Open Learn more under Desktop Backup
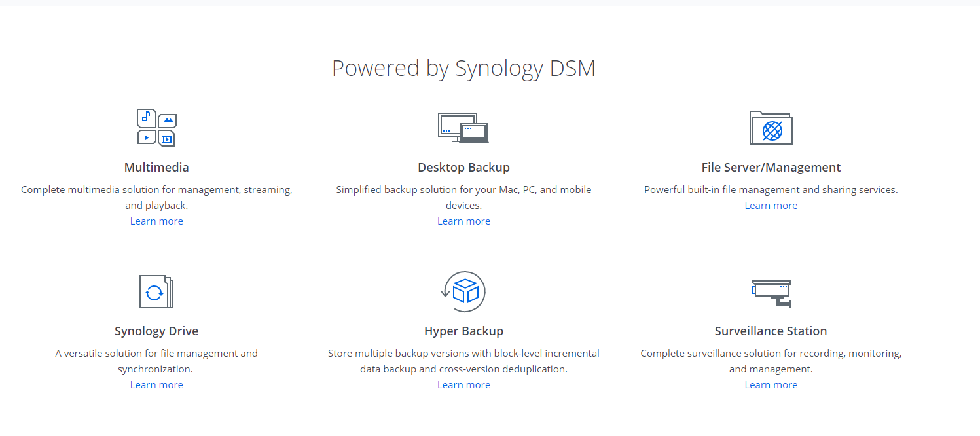 [463, 221]
